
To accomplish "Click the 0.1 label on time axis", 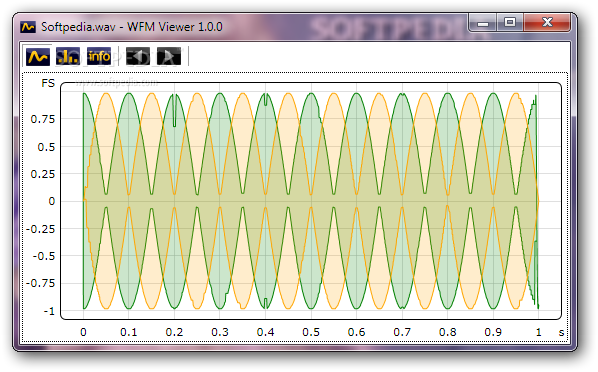I will tap(129, 332).
